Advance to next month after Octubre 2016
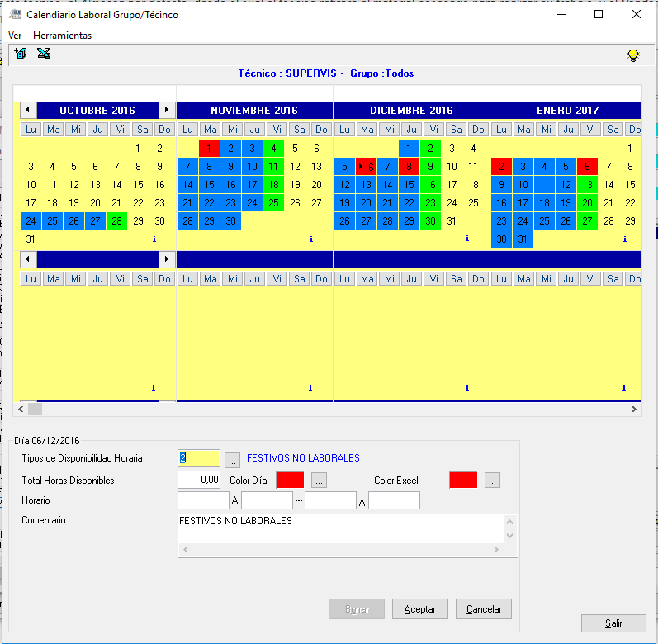The image size is (658, 644). click(x=166, y=110)
